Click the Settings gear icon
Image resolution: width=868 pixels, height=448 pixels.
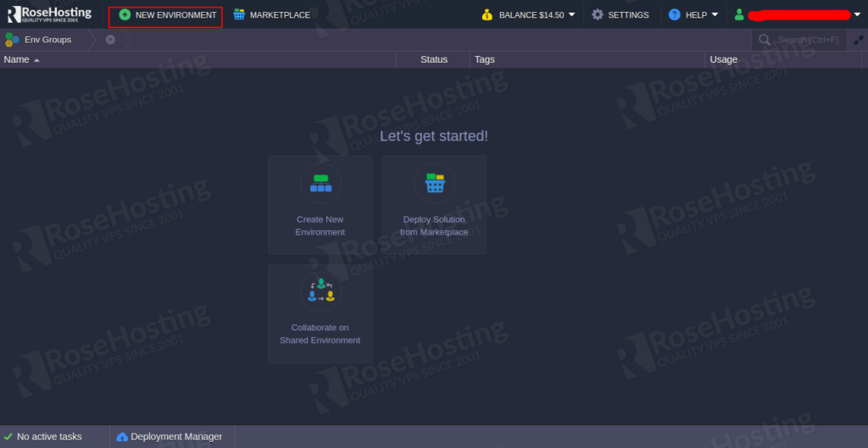[x=598, y=15]
